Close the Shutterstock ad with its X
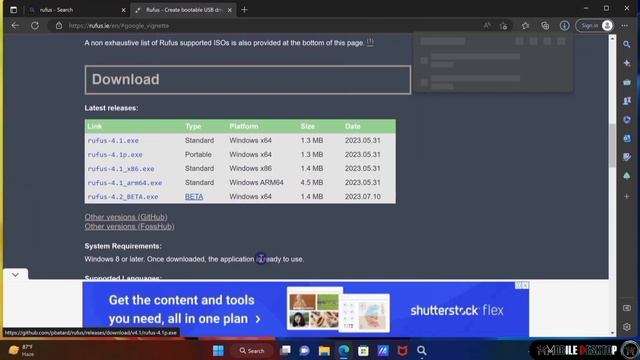 [525, 285]
